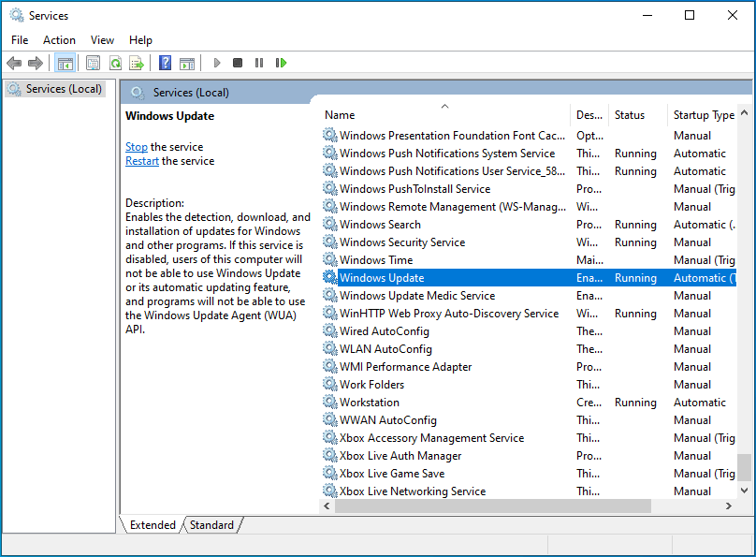Sort by the Startup Type column header
Screen dimensions: 756x557
coord(704,115)
